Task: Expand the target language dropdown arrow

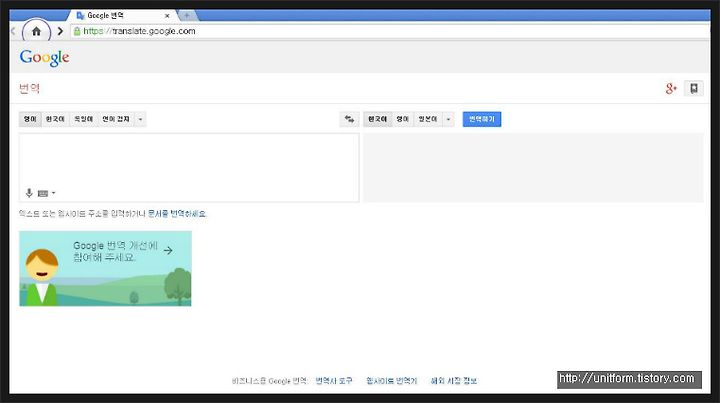Action: click(x=448, y=119)
